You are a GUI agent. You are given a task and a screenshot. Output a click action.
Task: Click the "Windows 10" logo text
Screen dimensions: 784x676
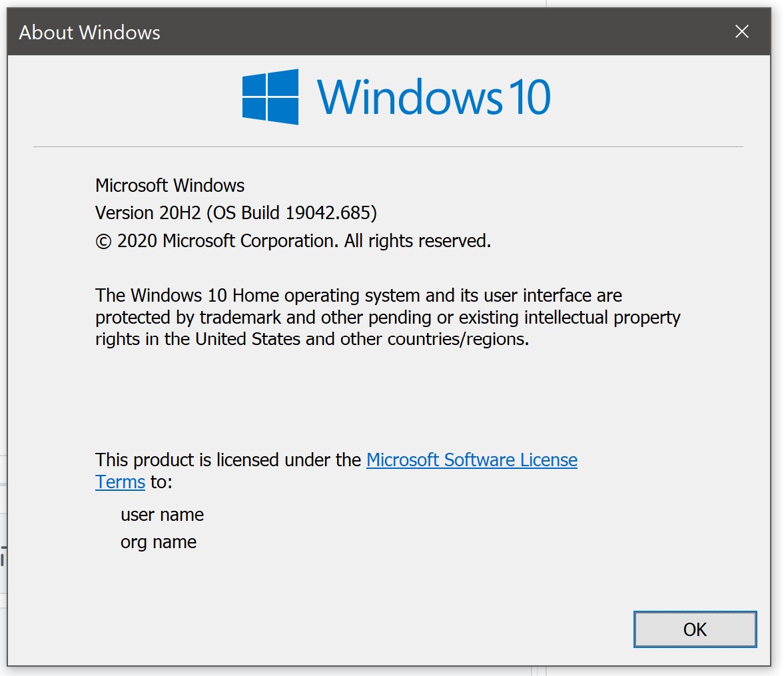434,97
